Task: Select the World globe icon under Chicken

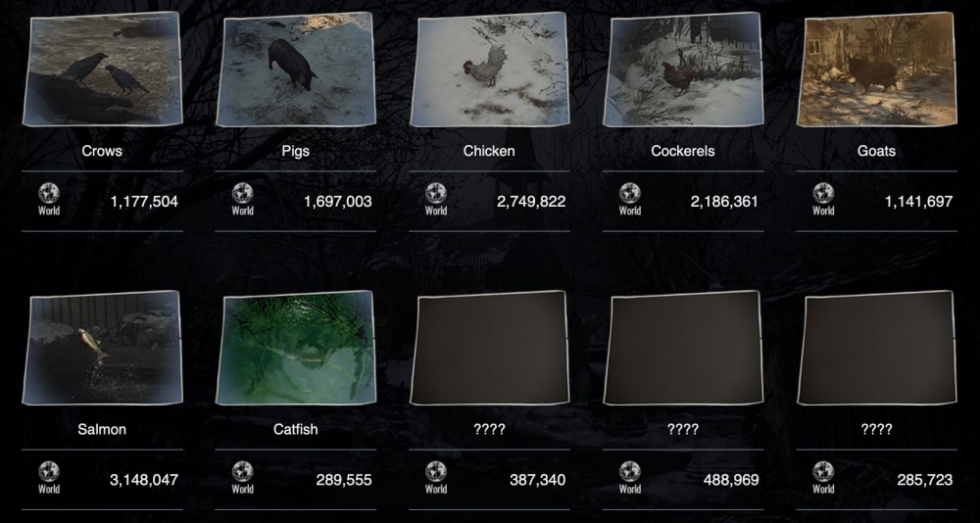Action: (x=436, y=193)
